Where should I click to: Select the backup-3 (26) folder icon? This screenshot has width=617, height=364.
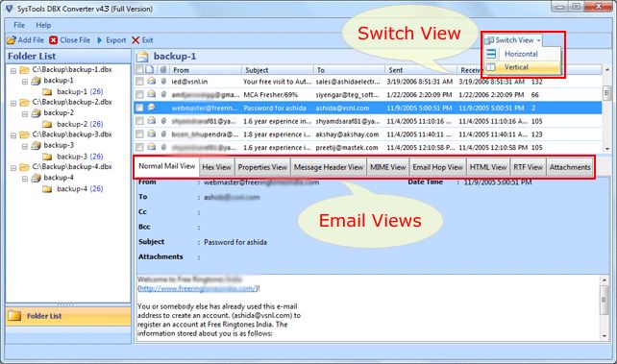[47, 157]
